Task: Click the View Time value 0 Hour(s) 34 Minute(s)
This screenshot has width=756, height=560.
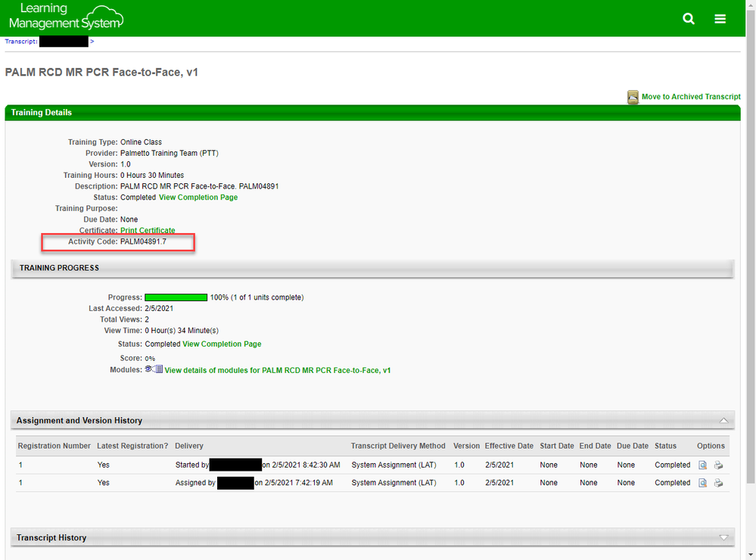Action: [182, 331]
